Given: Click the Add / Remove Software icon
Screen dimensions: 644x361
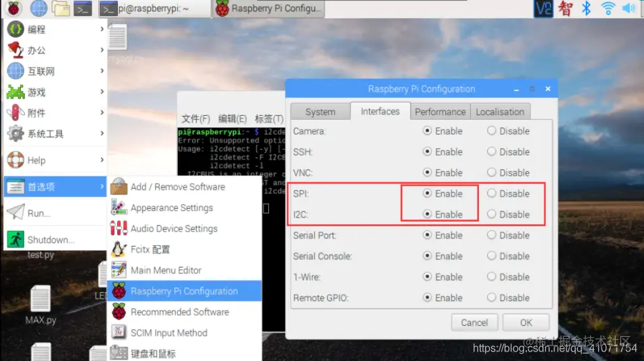Looking at the screenshot, I should pyautogui.click(x=119, y=187).
